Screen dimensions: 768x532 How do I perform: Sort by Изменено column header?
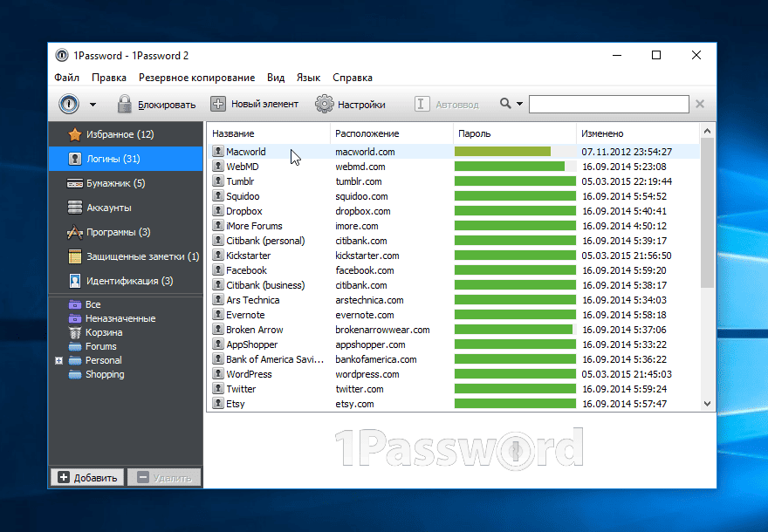tap(638, 133)
